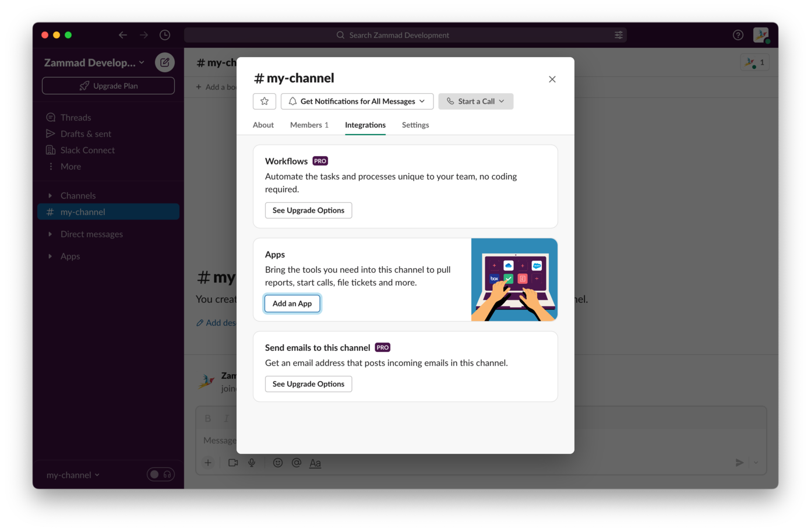Switch to the About tab

(263, 125)
